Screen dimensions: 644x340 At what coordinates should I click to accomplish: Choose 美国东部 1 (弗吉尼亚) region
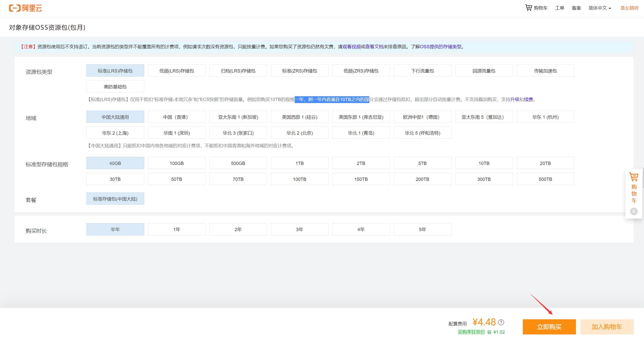361,117
